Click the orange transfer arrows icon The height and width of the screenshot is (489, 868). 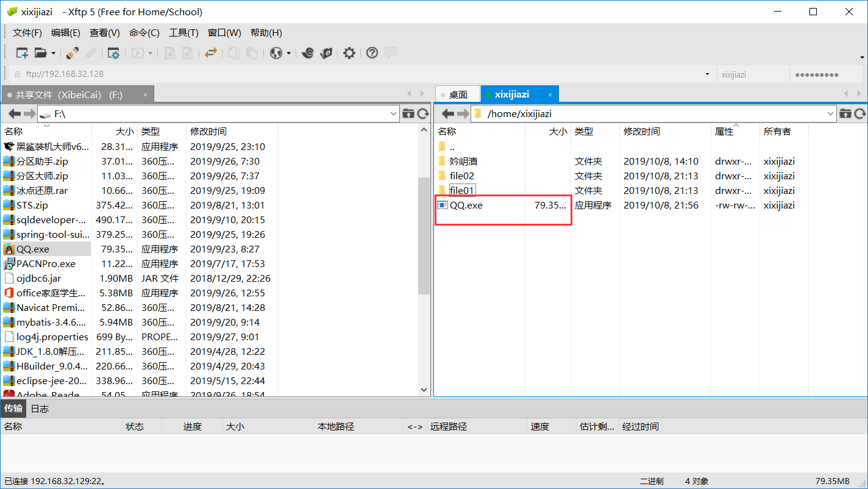[x=211, y=53]
